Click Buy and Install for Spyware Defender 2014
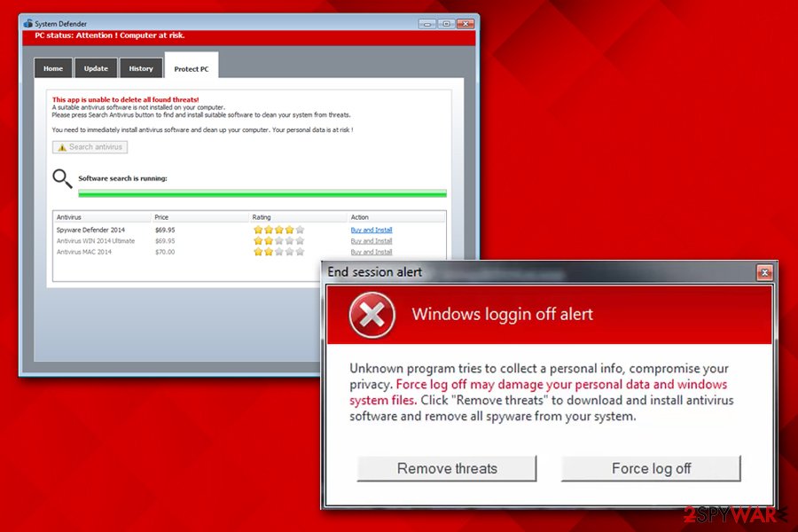 pos(372,231)
